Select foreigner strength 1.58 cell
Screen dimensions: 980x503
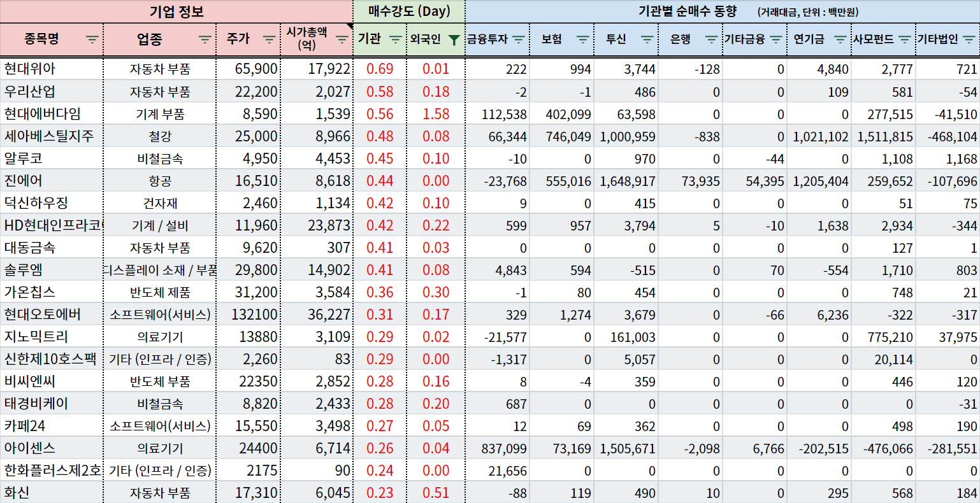(436, 114)
